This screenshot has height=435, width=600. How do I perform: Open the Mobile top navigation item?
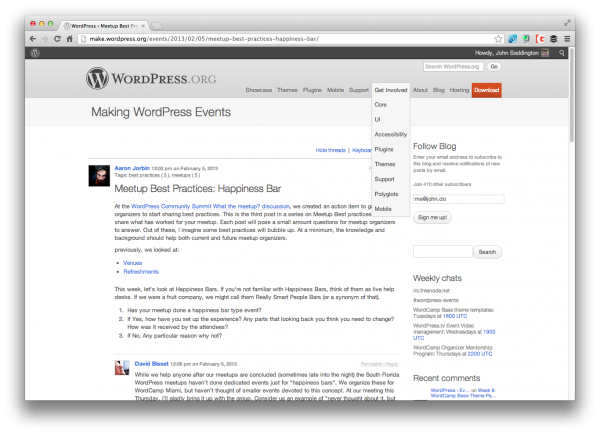(335, 90)
